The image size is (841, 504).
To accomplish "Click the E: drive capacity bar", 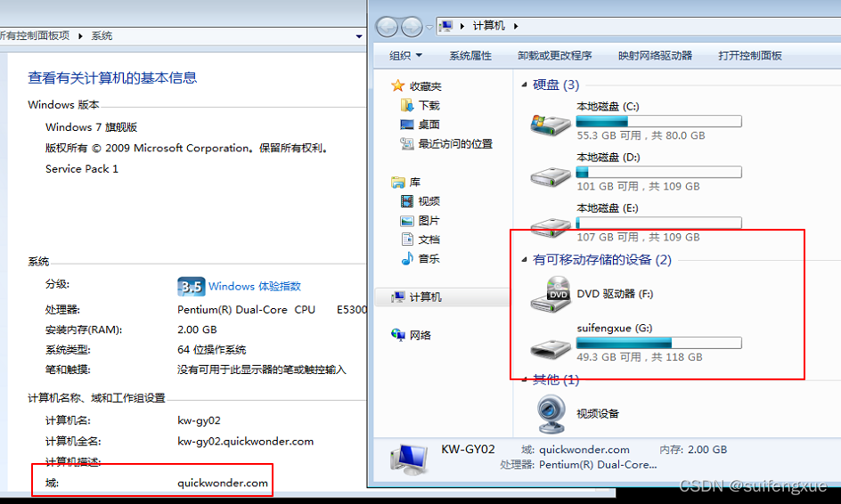I will click(x=658, y=223).
